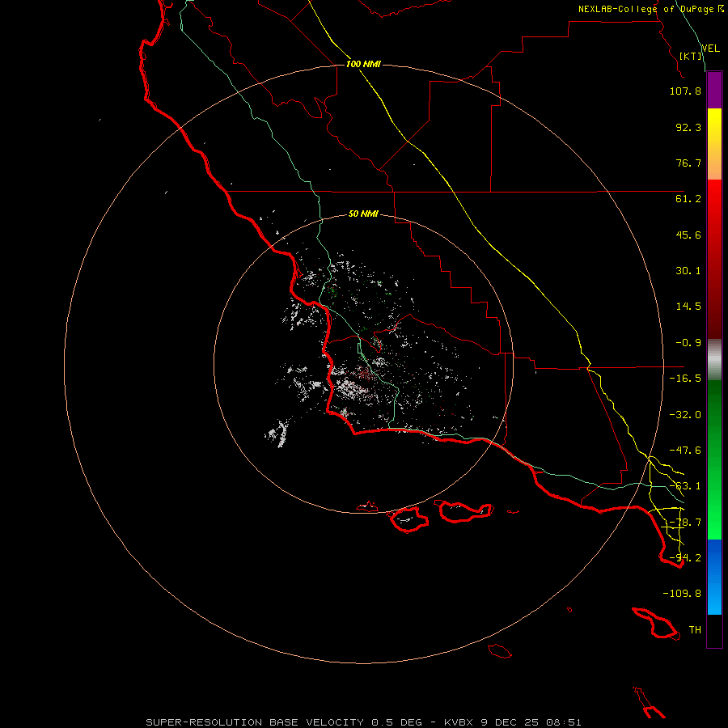Viewport: 728px width, 728px height.
Task: Select the -47.6 legend value
Action: coord(685,451)
